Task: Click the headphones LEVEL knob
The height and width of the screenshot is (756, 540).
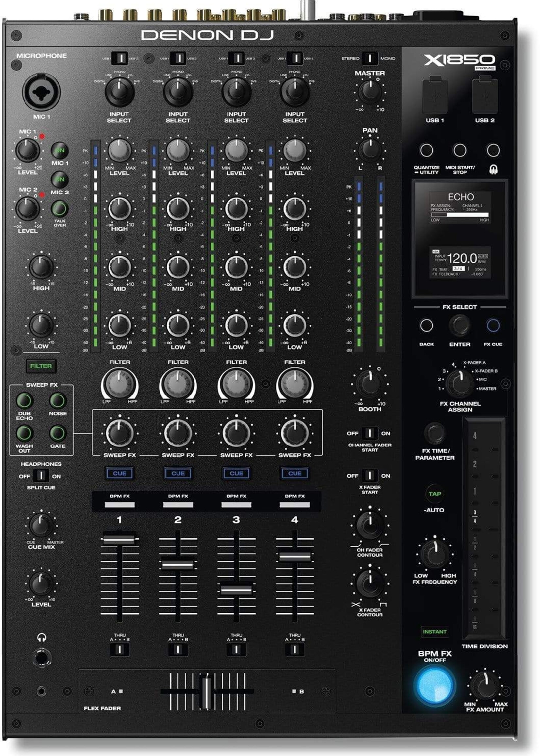Action: point(41,584)
